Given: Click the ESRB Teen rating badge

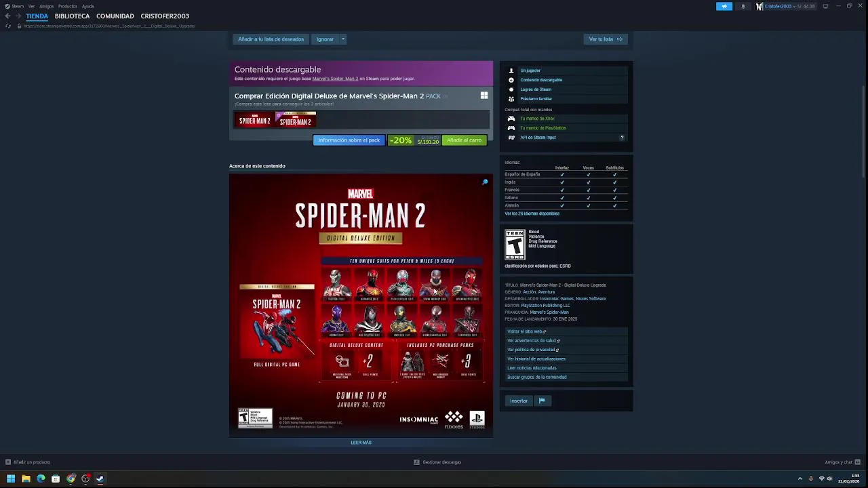Looking at the screenshot, I should pyautogui.click(x=515, y=245).
